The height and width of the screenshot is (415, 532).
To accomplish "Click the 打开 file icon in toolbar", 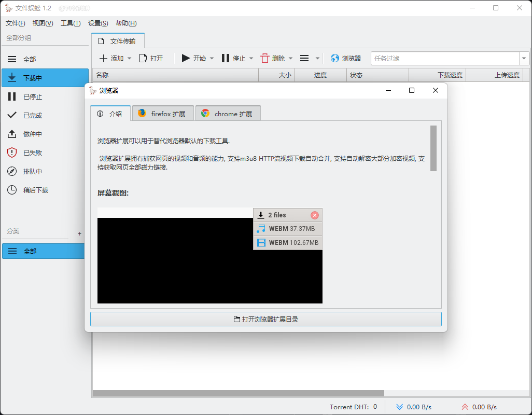I will [x=143, y=59].
